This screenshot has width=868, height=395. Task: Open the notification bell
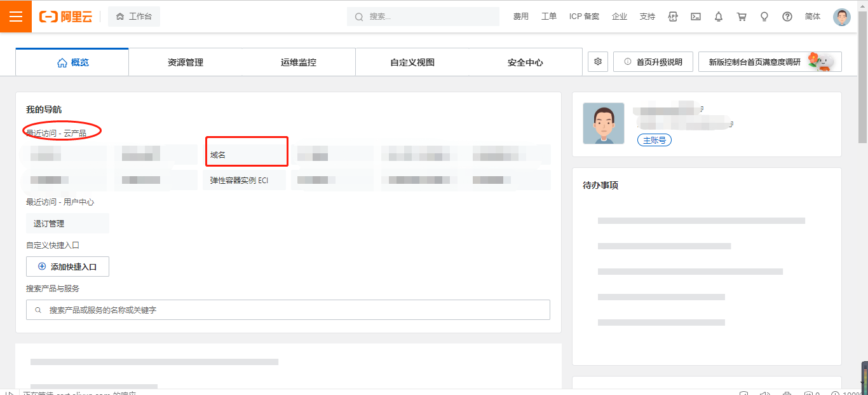point(719,17)
